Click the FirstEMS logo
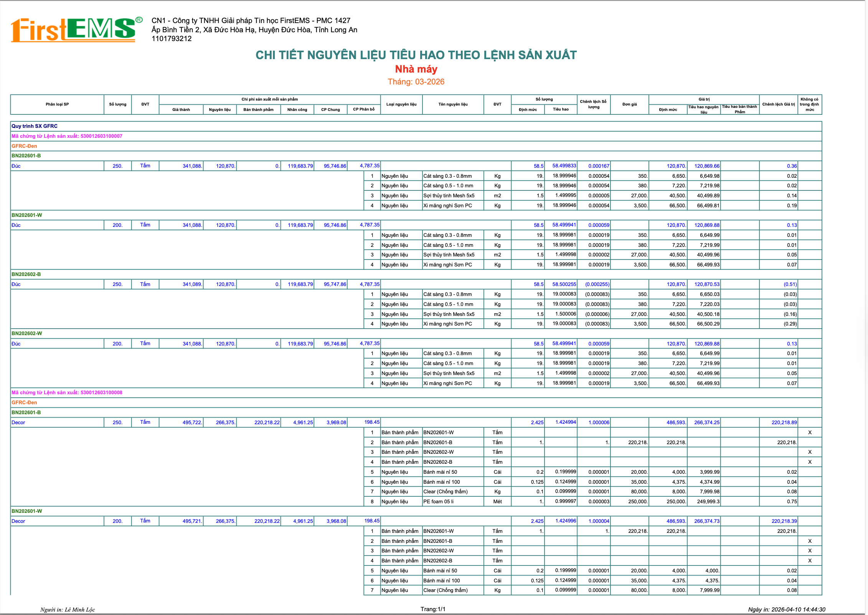This screenshot has height=615, width=868. [x=77, y=30]
